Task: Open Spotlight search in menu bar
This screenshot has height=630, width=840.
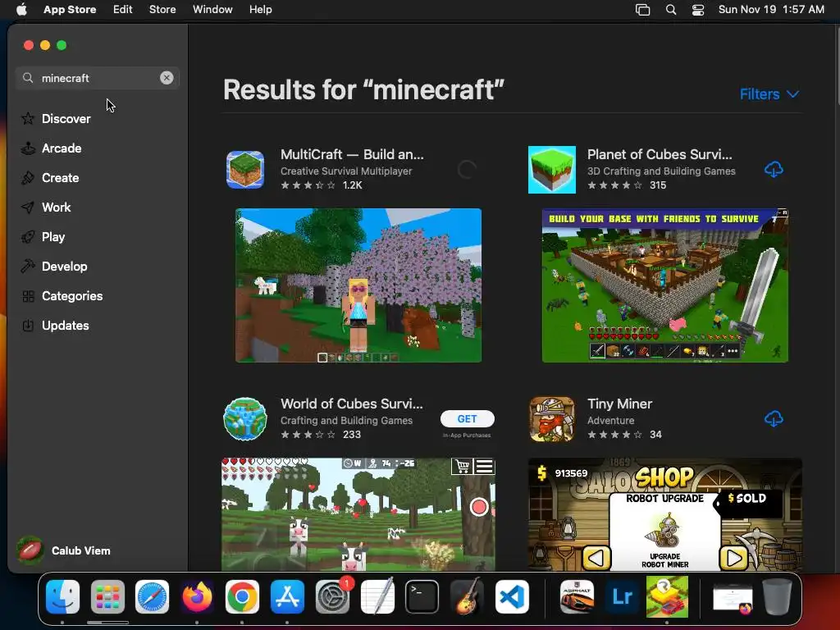Action: [671, 10]
